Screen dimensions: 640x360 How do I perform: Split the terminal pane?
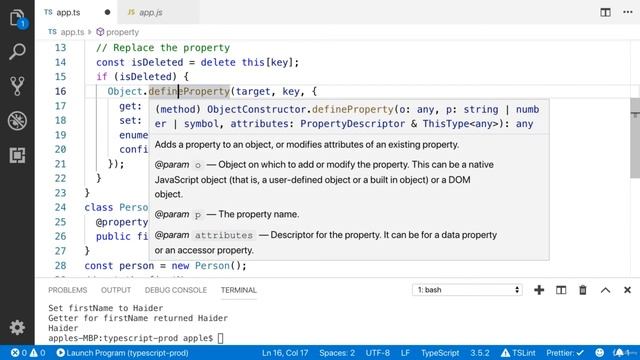[x=561, y=290]
